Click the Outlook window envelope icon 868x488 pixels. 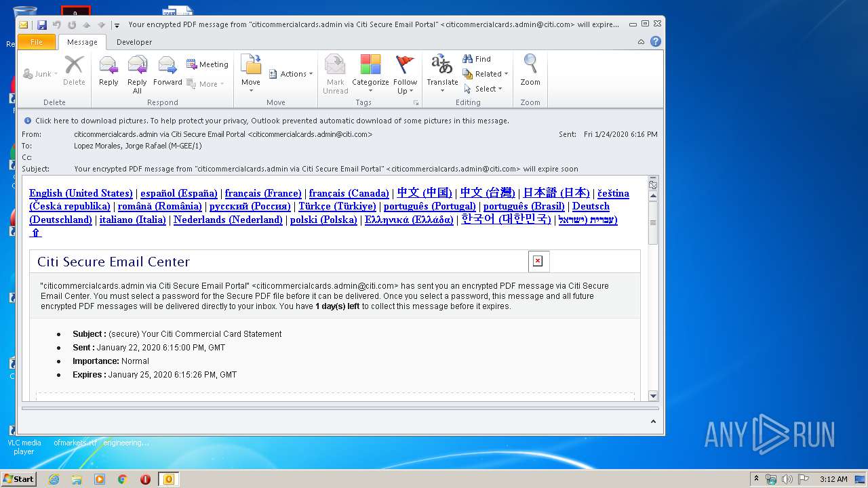click(x=24, y=25)
